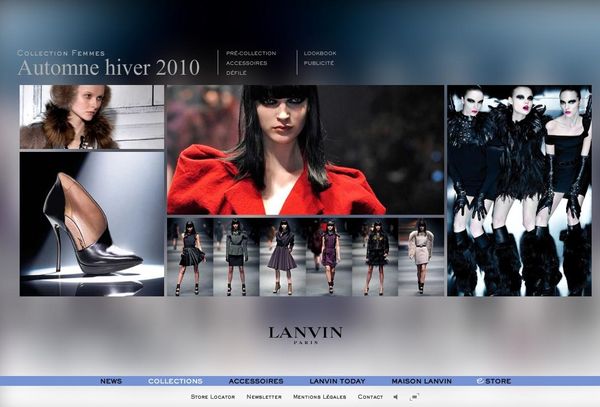The width and height of the screenshot is (600, 407).
Task: Open Maison Lanvin section
Action: click(x=422, y=381)
